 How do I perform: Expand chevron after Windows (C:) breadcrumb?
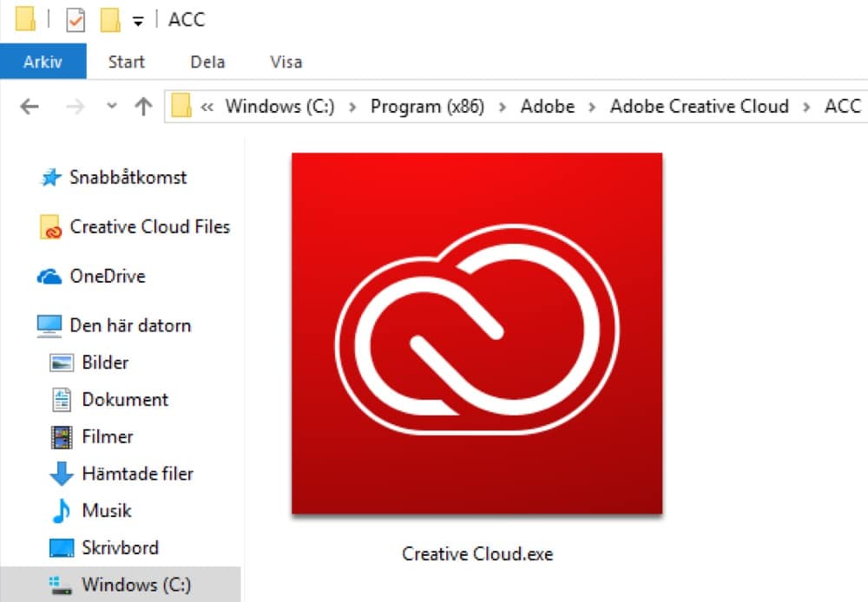[x=352, y=106]
